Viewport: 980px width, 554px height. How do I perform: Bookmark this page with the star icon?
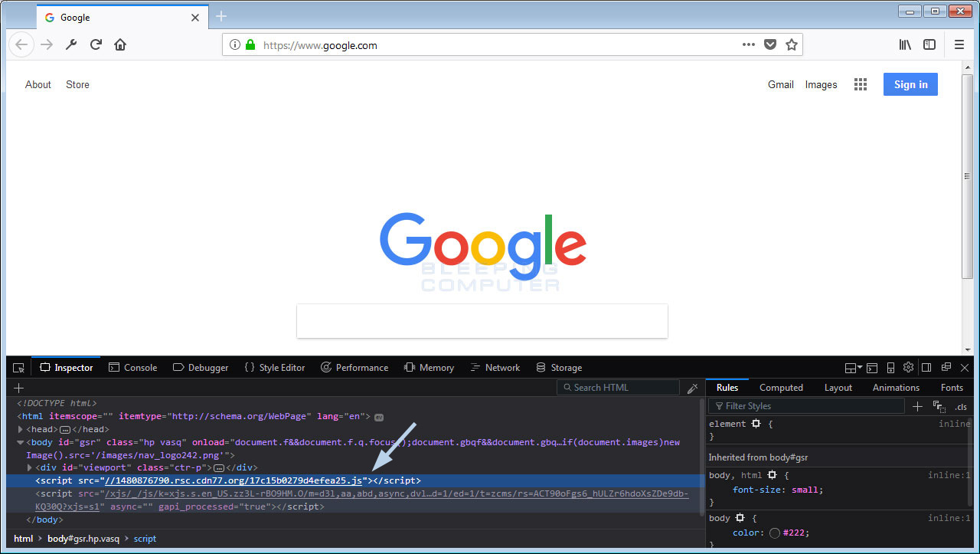click(x=792, y=44)
